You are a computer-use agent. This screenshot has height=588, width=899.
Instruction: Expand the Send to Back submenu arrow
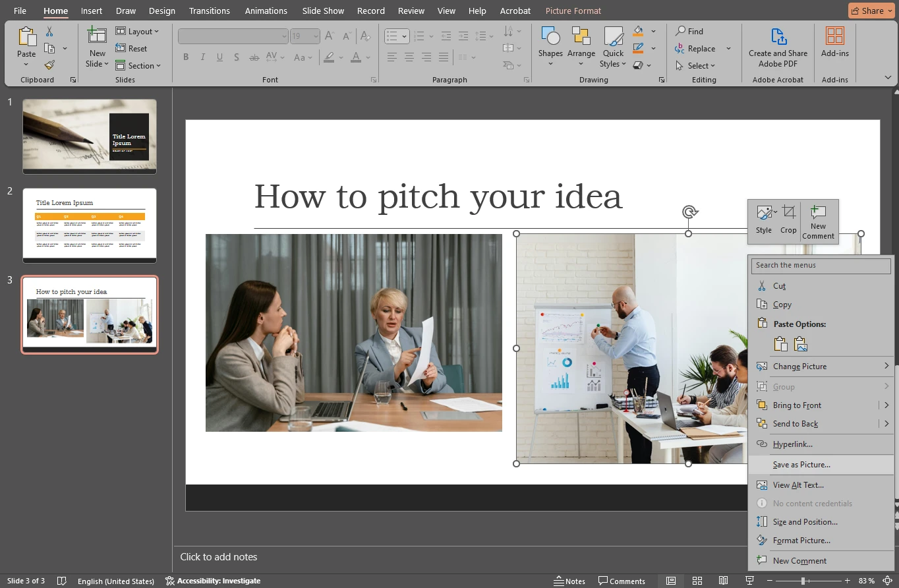tap(886, 423)
